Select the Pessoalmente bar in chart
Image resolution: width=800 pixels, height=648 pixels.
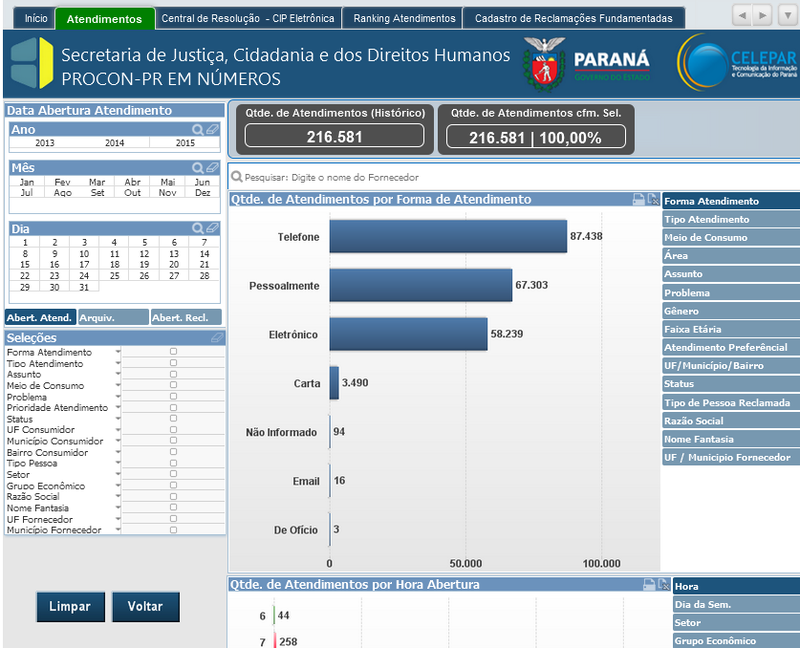[x=420, y=285]
